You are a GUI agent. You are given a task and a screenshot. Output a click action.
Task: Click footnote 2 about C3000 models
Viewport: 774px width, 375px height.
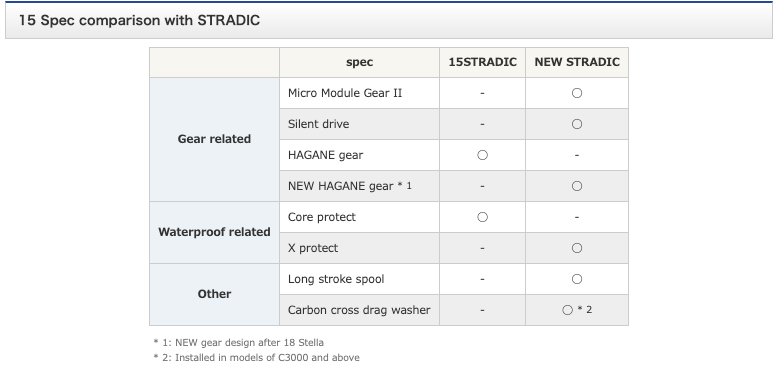[x=256, y=358]
